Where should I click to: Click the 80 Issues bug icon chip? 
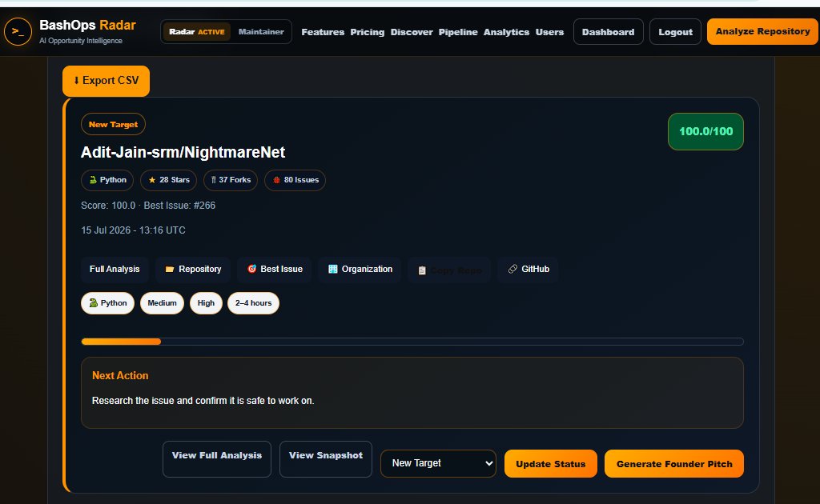[x=295, y=180]
